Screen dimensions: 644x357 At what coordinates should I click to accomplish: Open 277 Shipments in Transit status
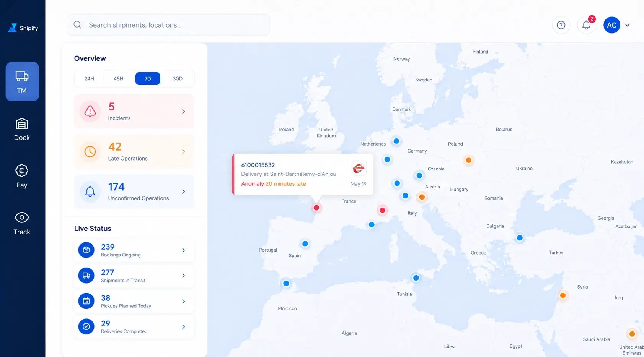tap(134, 276)
